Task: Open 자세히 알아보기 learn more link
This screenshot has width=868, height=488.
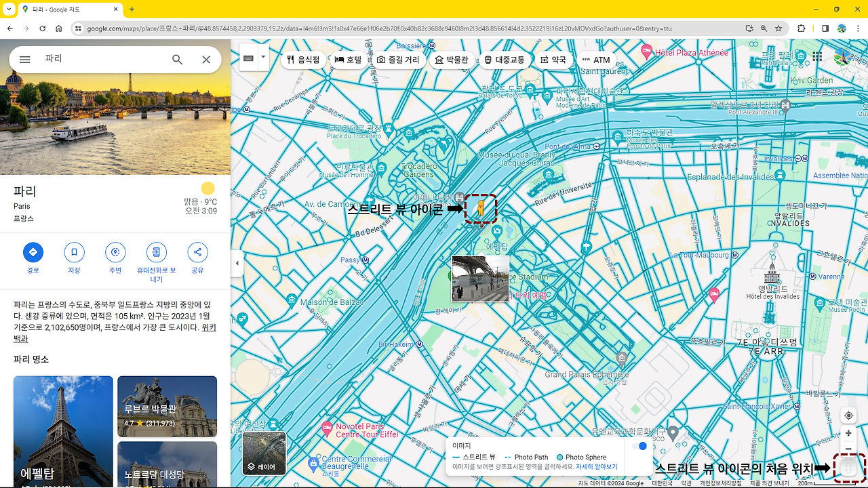Action: [x=597, y=467]
